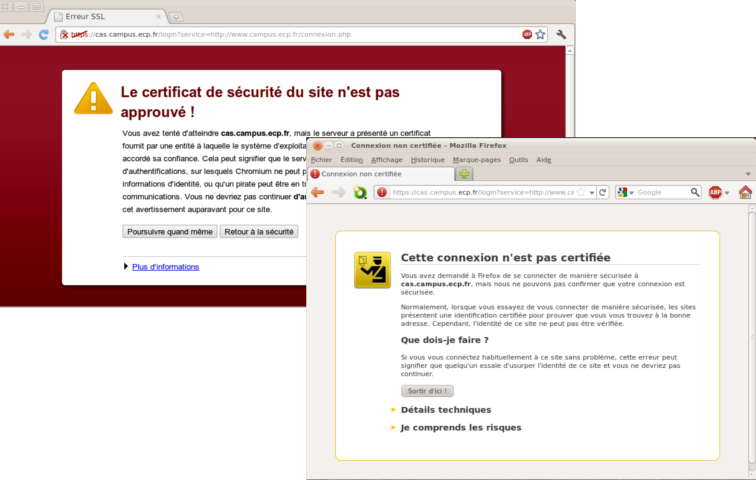Viewport: 756px width, 480px height.
Task: Click the Firefox search magnifier icon
Action: point(695,192)
